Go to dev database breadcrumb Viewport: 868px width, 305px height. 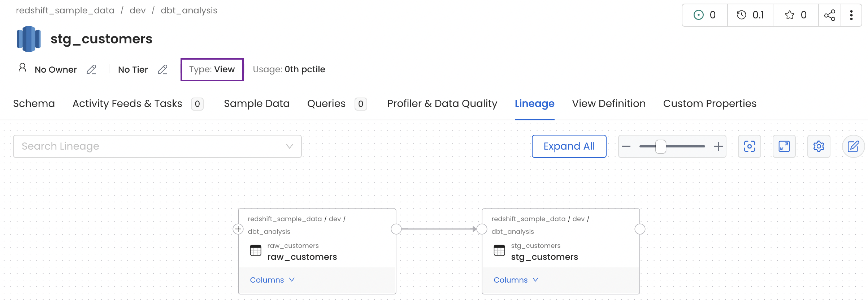click(138, 10)
